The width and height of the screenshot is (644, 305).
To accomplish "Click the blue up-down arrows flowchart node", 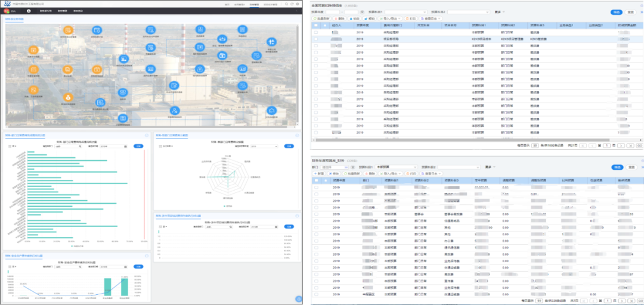I will [271, 41].
